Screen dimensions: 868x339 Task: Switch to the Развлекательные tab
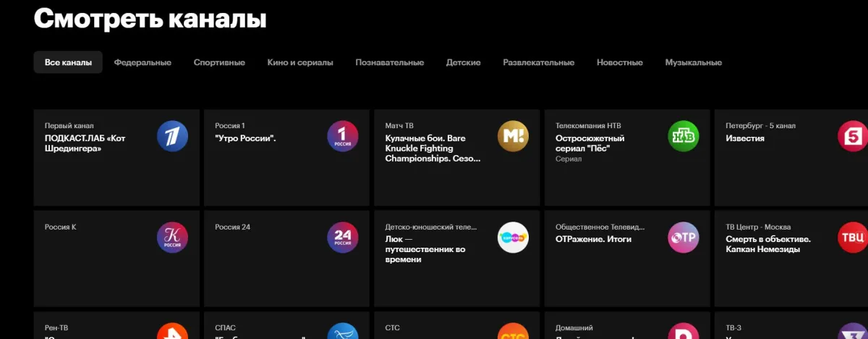pos(539,62)
